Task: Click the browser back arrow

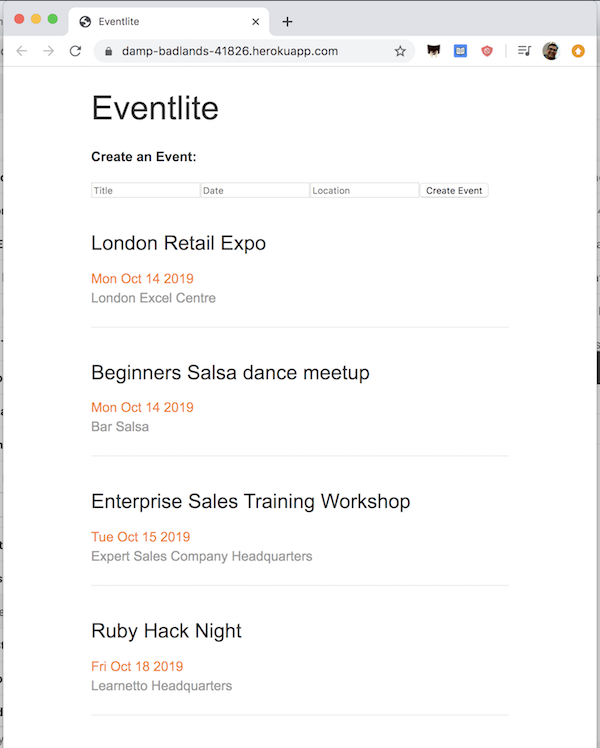Action: tap(21, 51)
